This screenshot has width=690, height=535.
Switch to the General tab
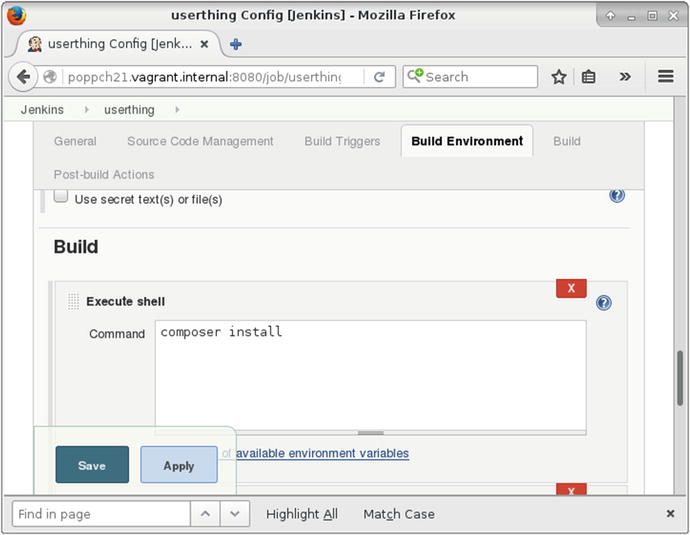(75, 141)
